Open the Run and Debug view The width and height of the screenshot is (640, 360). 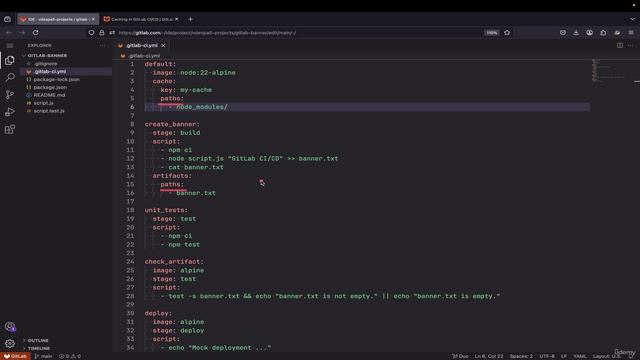coord(10,112)
